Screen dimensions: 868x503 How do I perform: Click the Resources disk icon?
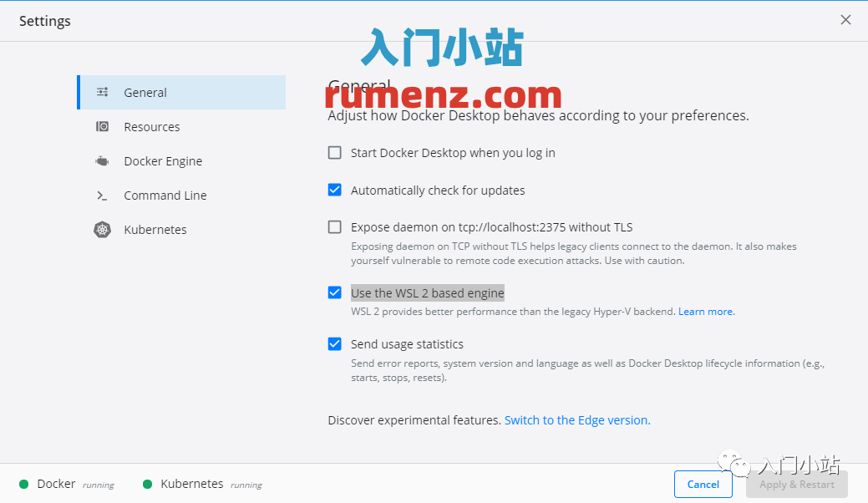tap(103, 127)
